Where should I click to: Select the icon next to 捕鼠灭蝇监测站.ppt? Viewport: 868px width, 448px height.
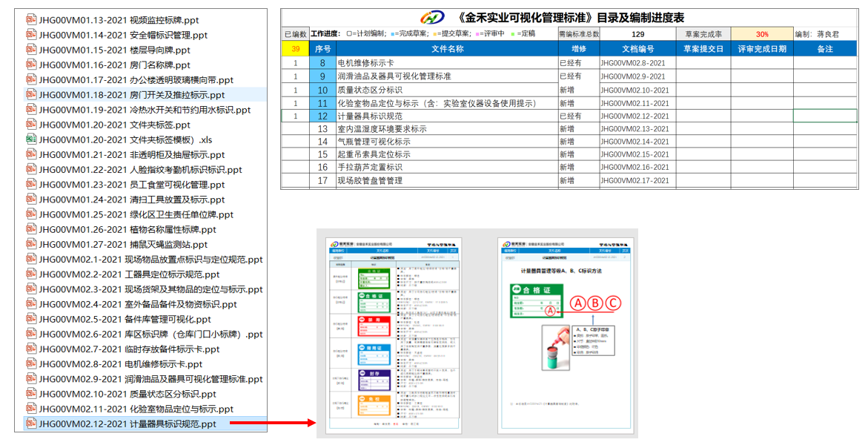coord(31,244)
